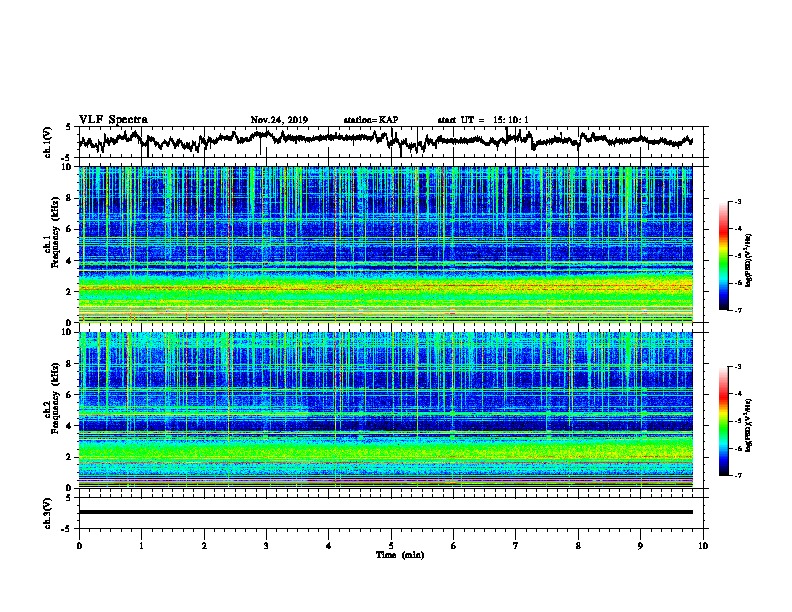The image size is (792, 612).
Task: Click the "-5" tick on ch.3(V) axis
Action: tap(67, 529)
